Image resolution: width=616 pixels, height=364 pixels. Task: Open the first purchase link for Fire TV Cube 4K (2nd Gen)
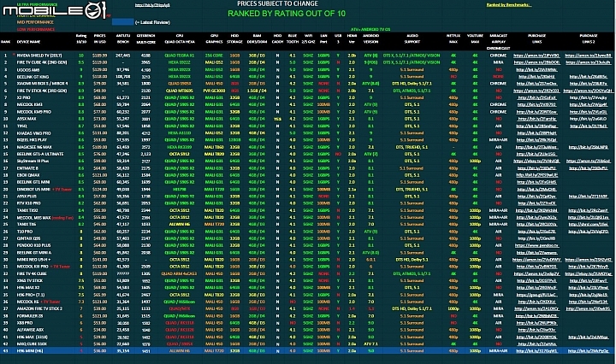tap(536, 62)
